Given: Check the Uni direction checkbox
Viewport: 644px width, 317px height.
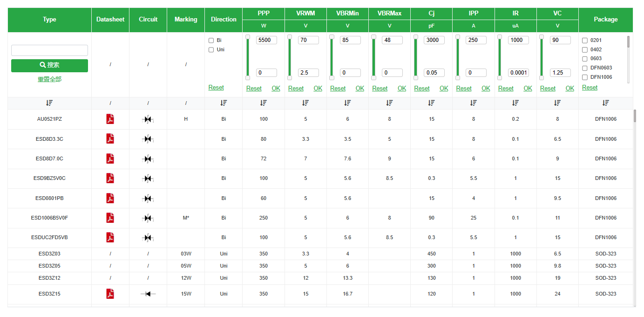Looking at the screenshot, I should point(211,50).
